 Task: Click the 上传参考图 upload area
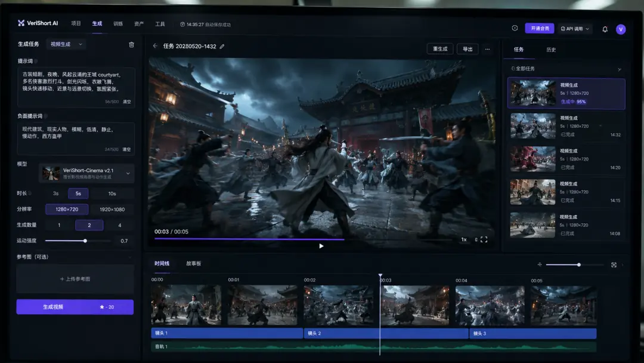pos(75,279)
